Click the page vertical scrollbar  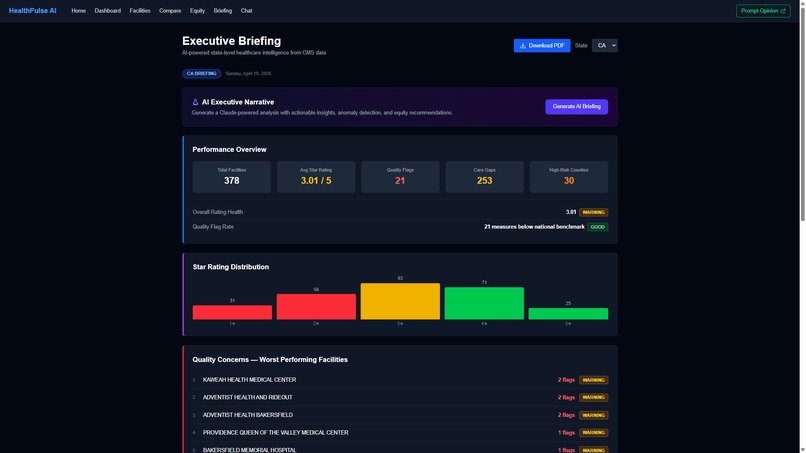click(x=802, y=114)
